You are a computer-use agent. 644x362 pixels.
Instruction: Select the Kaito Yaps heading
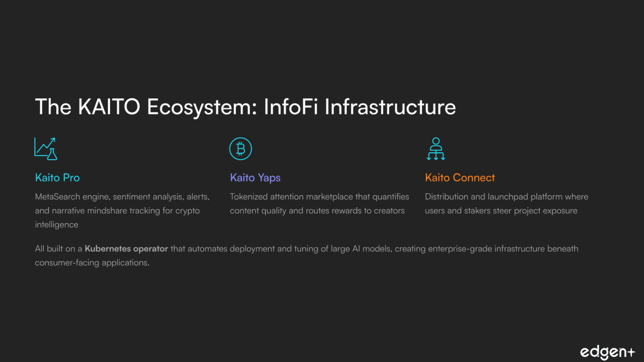pyautogui.click(x=255, y=178)
